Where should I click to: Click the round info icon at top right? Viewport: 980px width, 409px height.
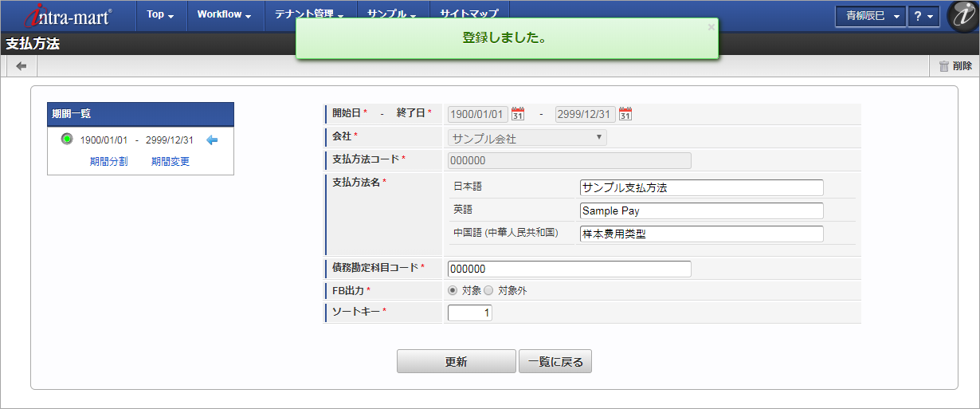[x=962, y=17]
